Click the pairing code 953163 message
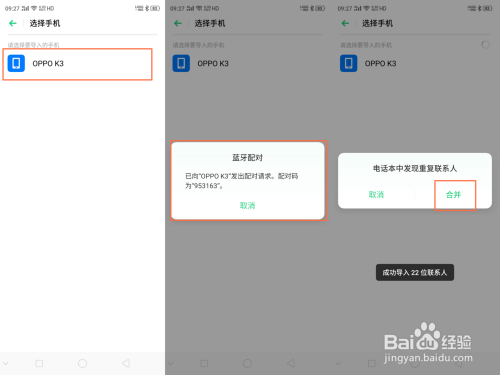The image size is (500, 375). tap(242, 181)
